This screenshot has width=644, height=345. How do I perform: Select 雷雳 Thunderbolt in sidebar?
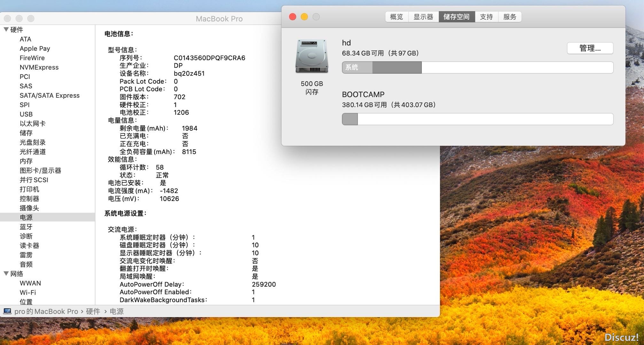[x=26, y=255]
